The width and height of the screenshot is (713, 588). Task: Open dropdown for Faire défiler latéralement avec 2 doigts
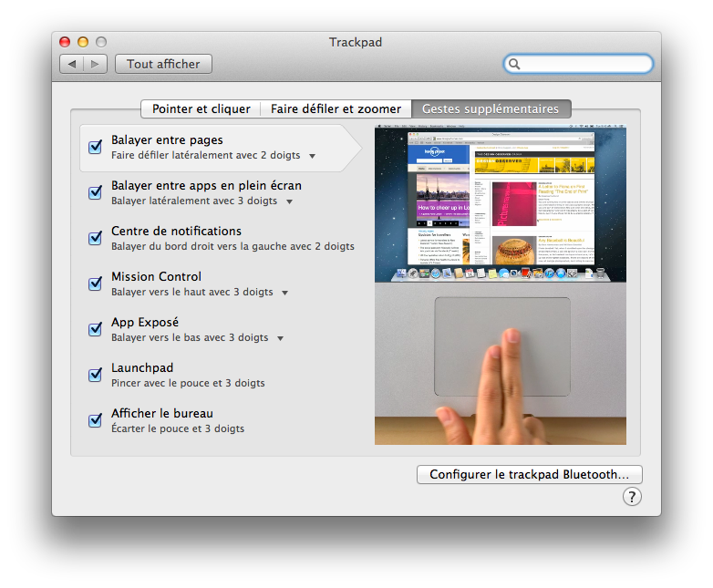coord(313,156)
